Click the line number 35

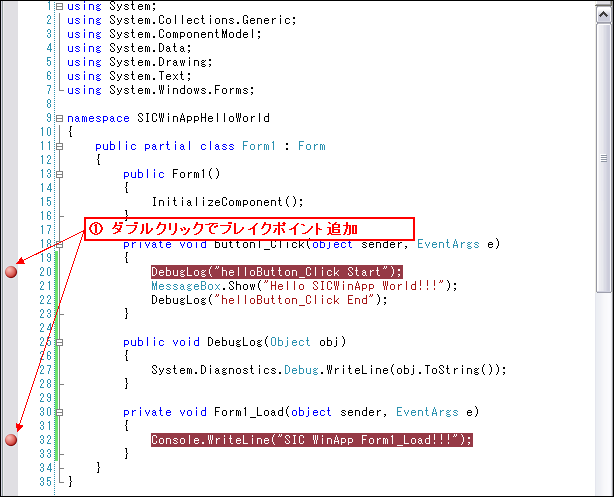click(45, 482)
